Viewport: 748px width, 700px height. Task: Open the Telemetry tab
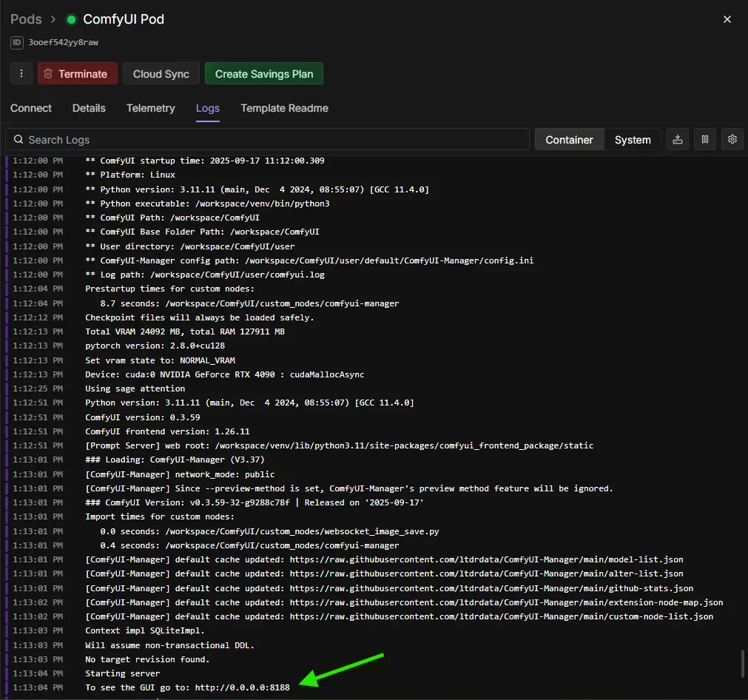point(151,108)
